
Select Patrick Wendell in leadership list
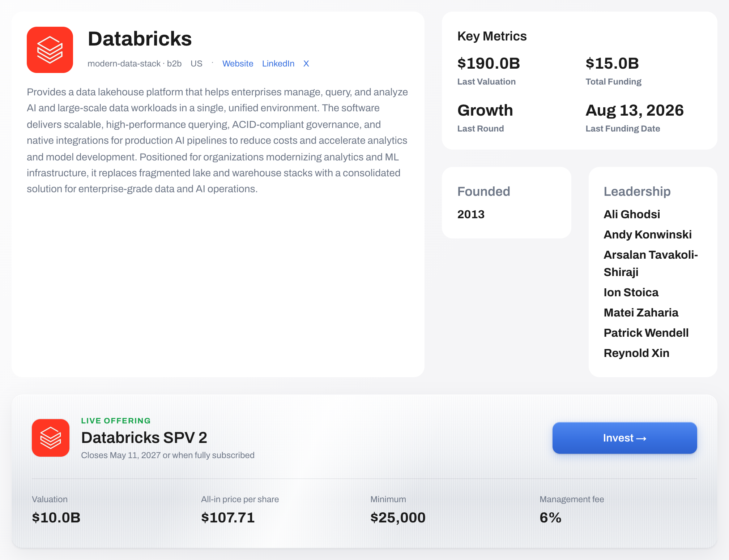[x=646, y=333]
